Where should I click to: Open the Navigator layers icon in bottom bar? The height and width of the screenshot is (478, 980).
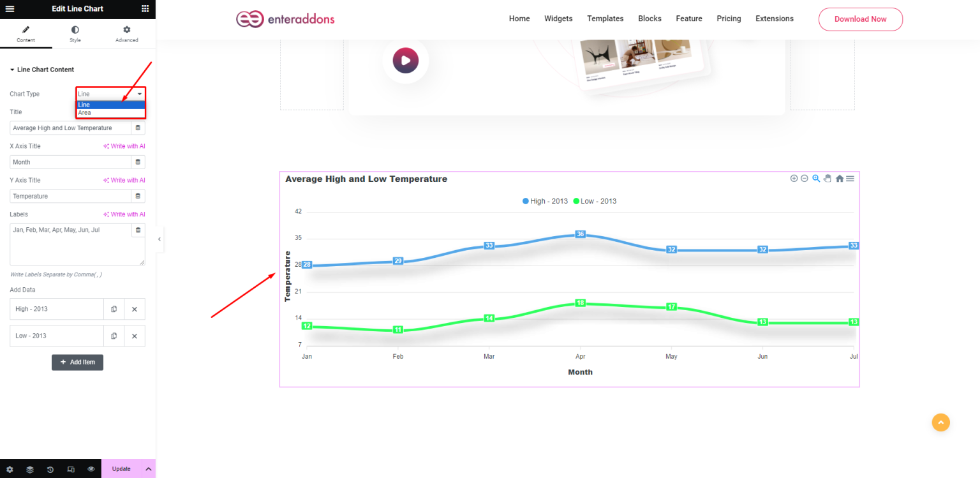tap(30, 468)
